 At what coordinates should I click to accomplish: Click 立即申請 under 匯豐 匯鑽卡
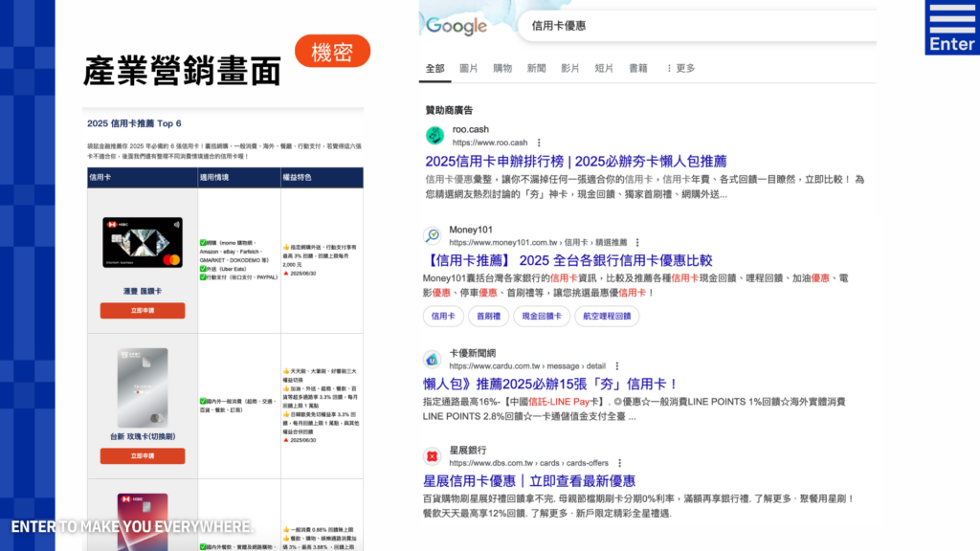[141, 309]
